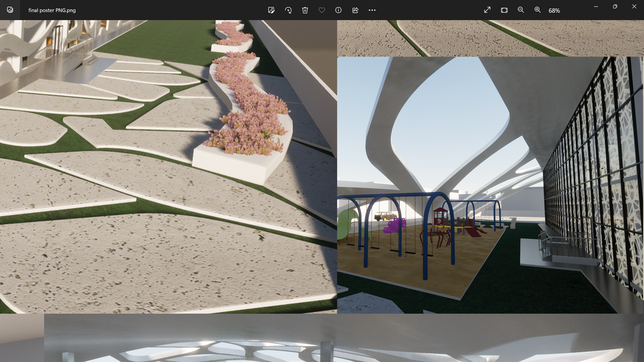
Task: Toggle zoom to fit window
Action: tap(504, 10)
